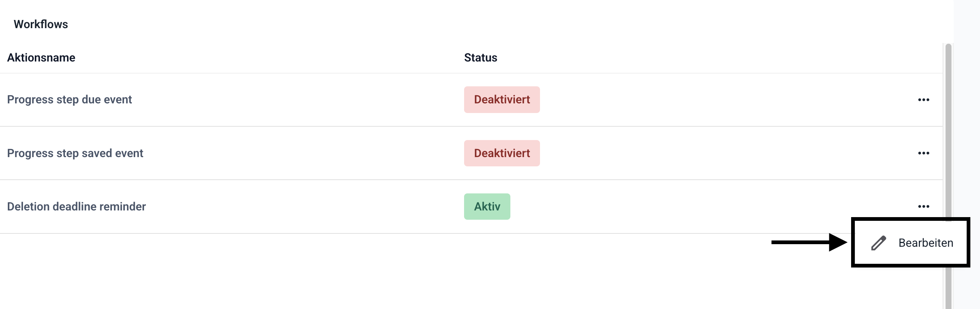The image size is (980, 309).
Task: Sort by the Aktionsname column header
Action: point(41,57)
